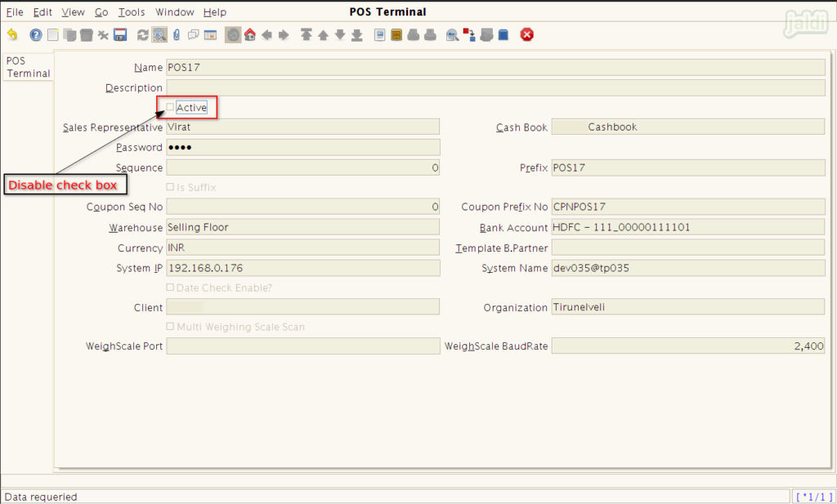Click the Currency field showing INR
837x504 pixels.
pos(302,248)
